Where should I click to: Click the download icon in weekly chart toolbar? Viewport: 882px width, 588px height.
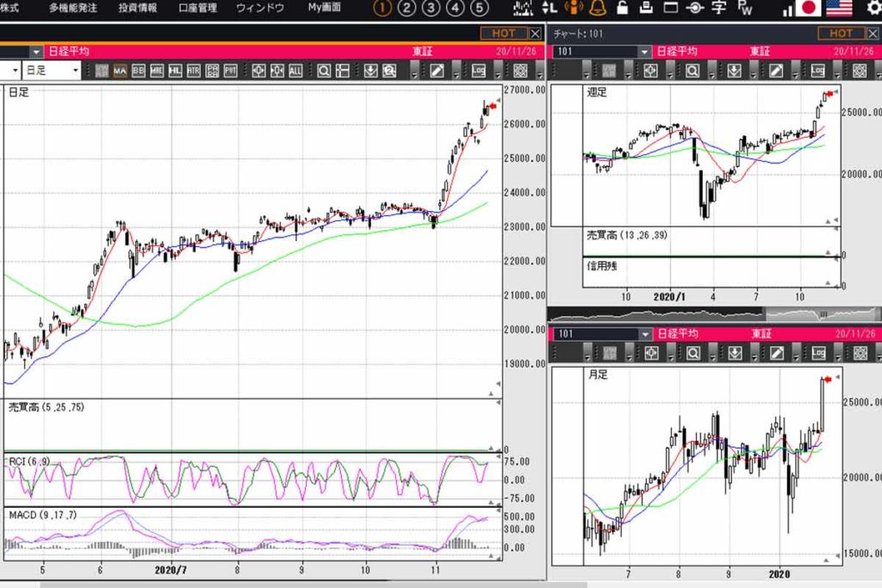735,71
